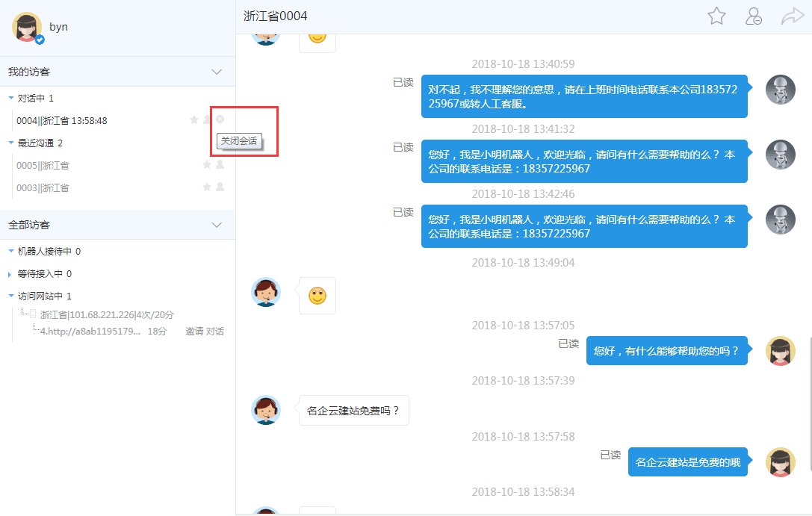Expand the 等待接入中 tree group
This screenshot has width=812, height=516.
point(10,274)
